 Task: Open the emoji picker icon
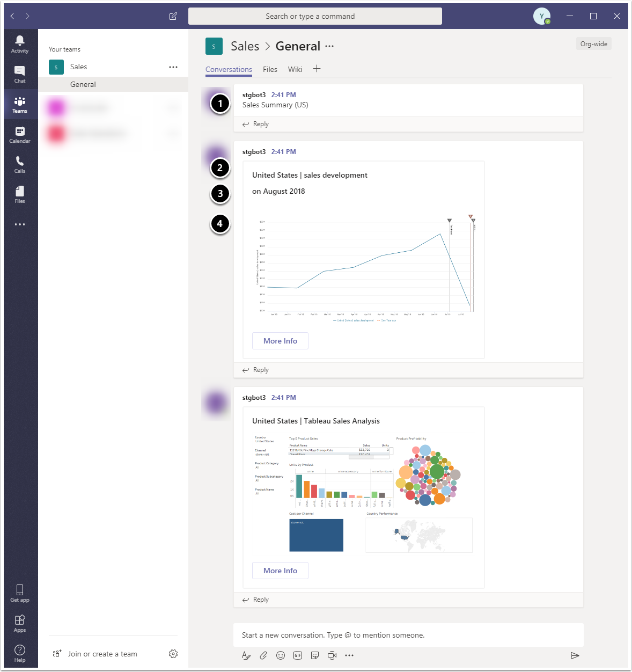click(x=280, y=655)
